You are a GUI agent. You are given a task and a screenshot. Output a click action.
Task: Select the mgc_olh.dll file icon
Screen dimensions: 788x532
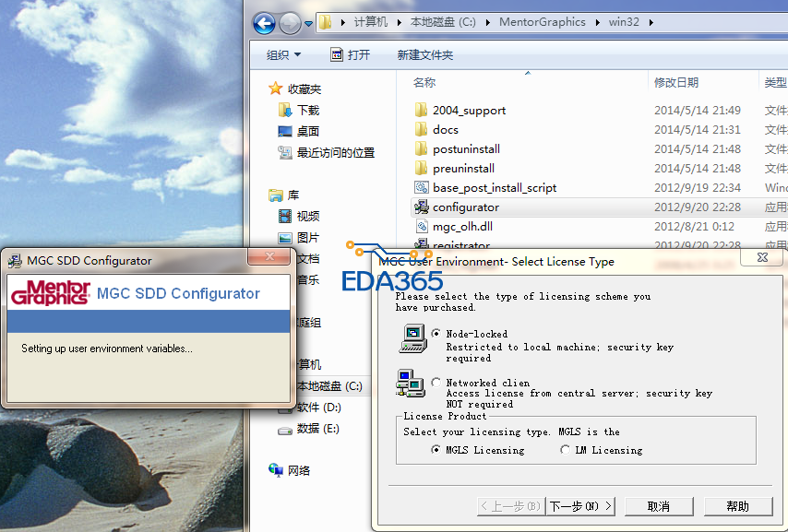point(421,227)
